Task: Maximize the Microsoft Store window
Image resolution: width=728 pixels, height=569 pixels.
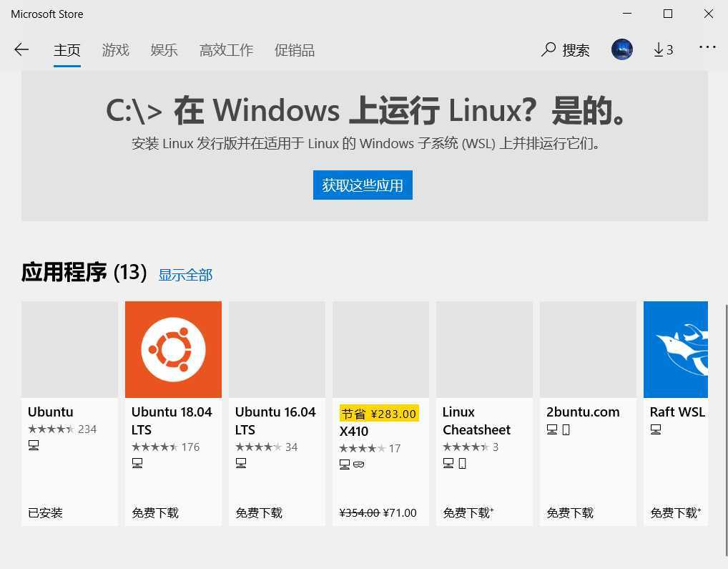Action: click(668, 14)
